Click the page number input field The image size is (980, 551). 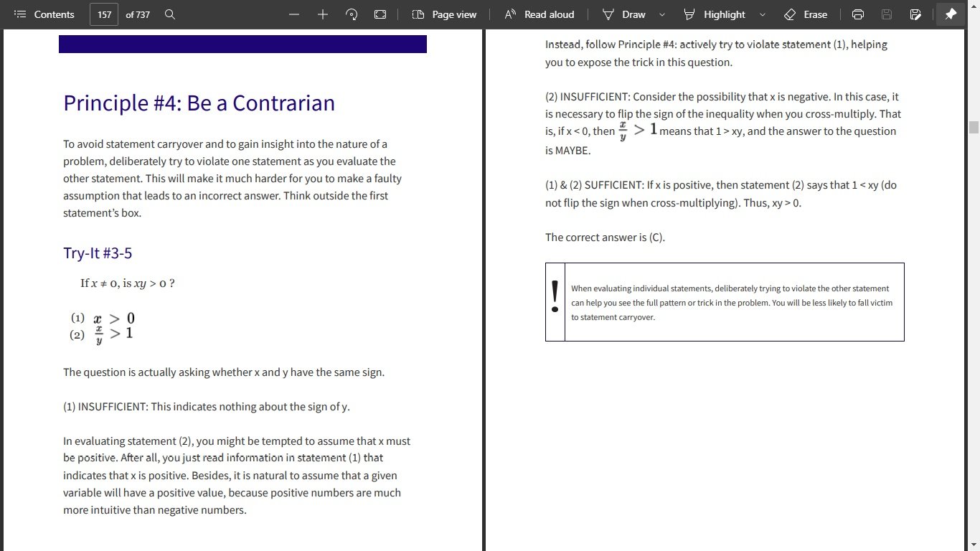(x=104, y=14)
